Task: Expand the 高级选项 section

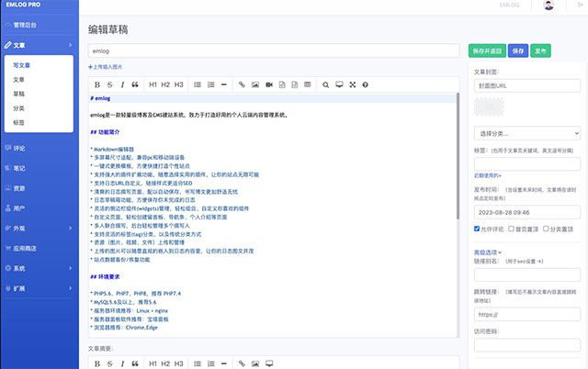Action: pyautogui.click(x=488, y=252)
